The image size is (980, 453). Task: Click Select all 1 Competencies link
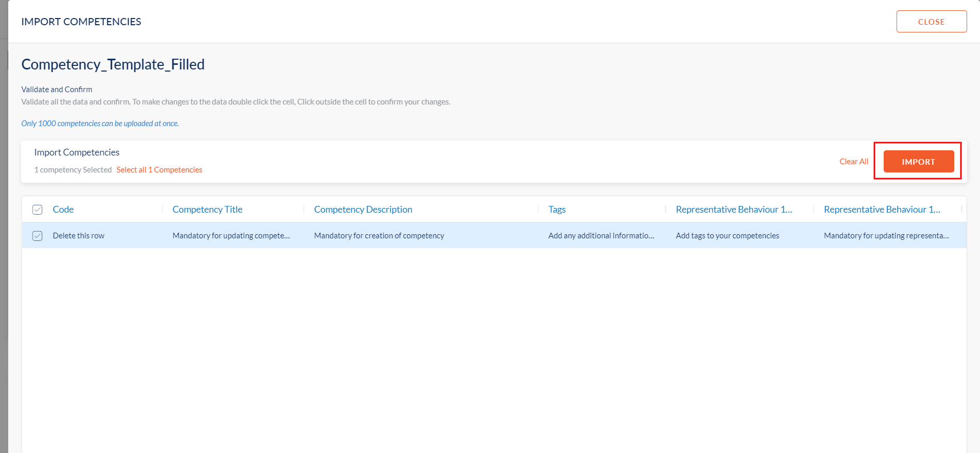pos(159,170)
